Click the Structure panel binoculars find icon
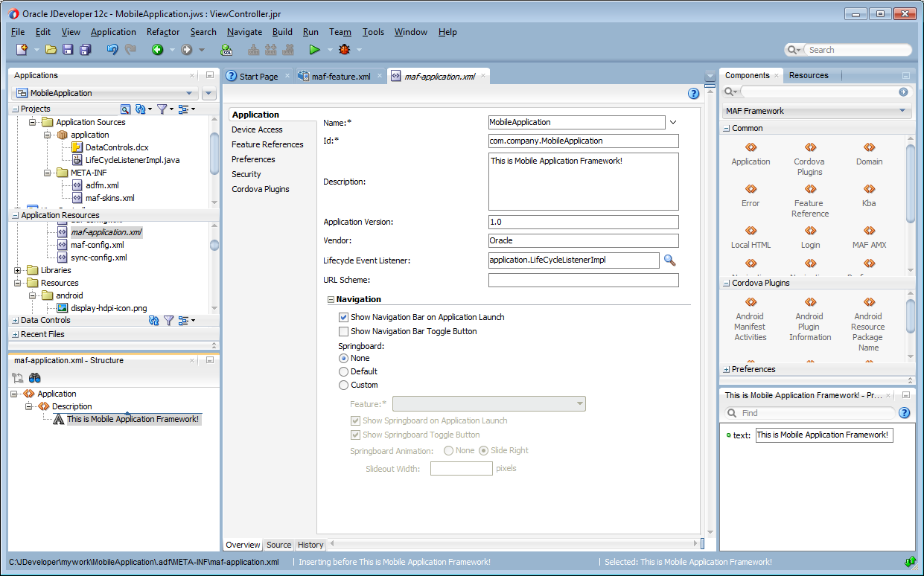Viewport: 924px width, 576px height. coord(35,378)
